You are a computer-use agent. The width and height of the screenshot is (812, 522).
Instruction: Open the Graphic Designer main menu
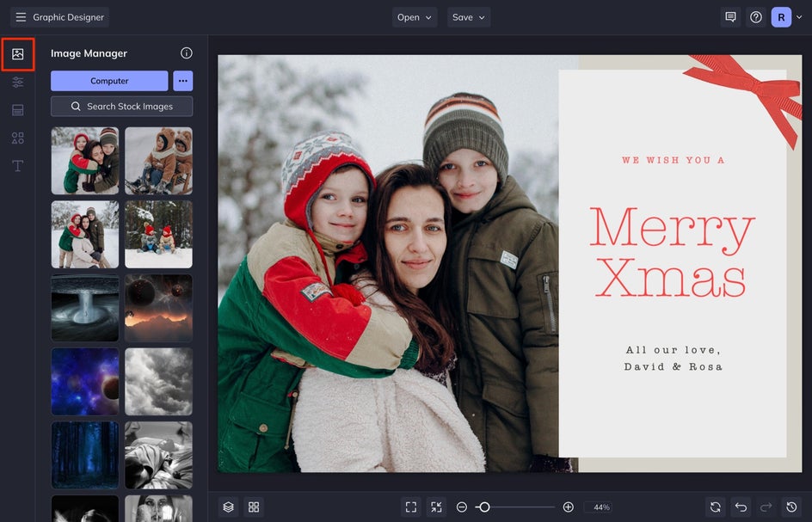(x=59, y=17)
